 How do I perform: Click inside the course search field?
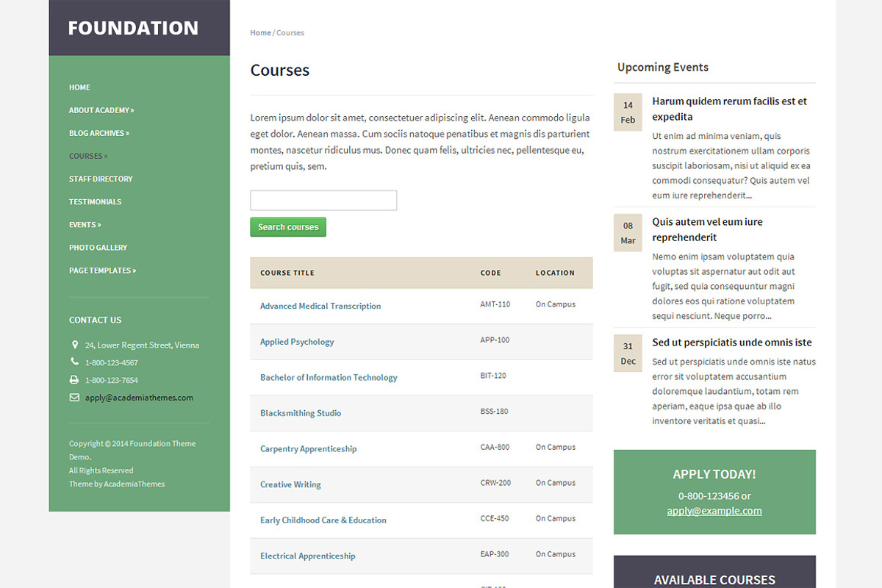point(323,200)
